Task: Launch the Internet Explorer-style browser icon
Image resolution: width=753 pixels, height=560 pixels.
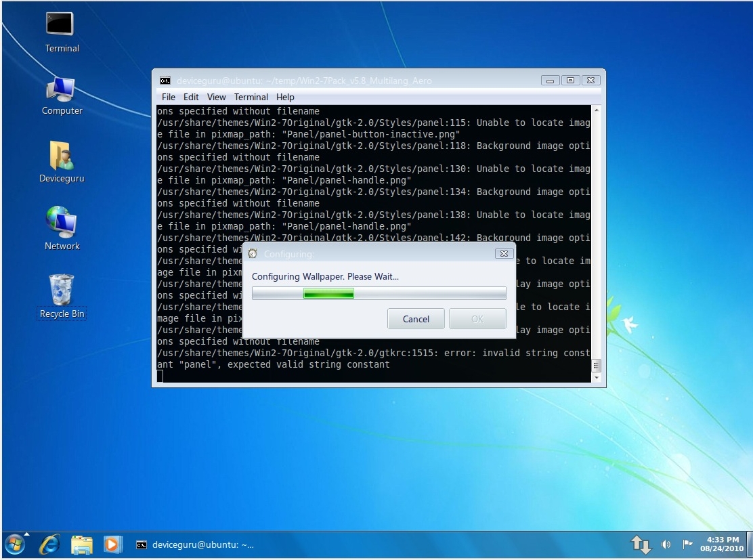Action: tap(49, 544)
